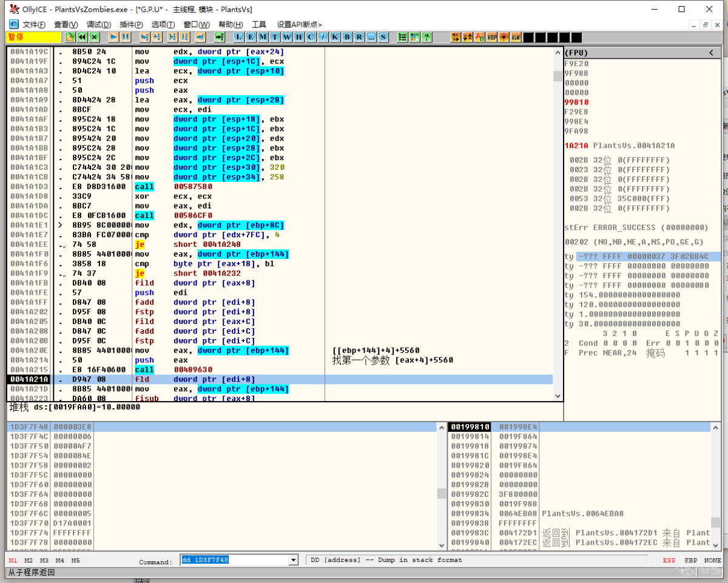The image size is (728, 583).
Task: Open the 设置API断点 dropdown menu
Action: pyautogui.click(x=299, y=24)
